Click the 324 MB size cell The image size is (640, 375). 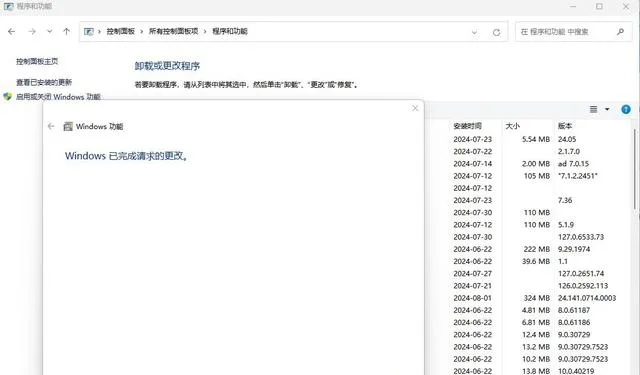[x=537, y=298]
